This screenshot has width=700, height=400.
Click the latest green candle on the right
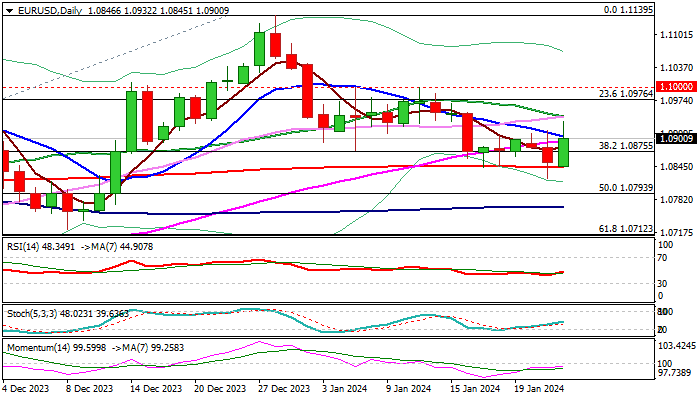tap(563, 152)
